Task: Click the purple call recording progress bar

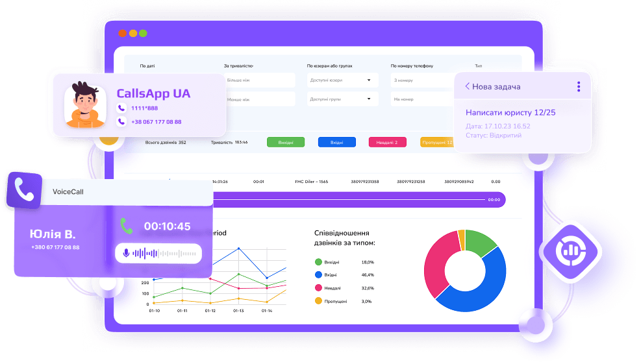Action: pyautogui.click(x=357, y=200)
